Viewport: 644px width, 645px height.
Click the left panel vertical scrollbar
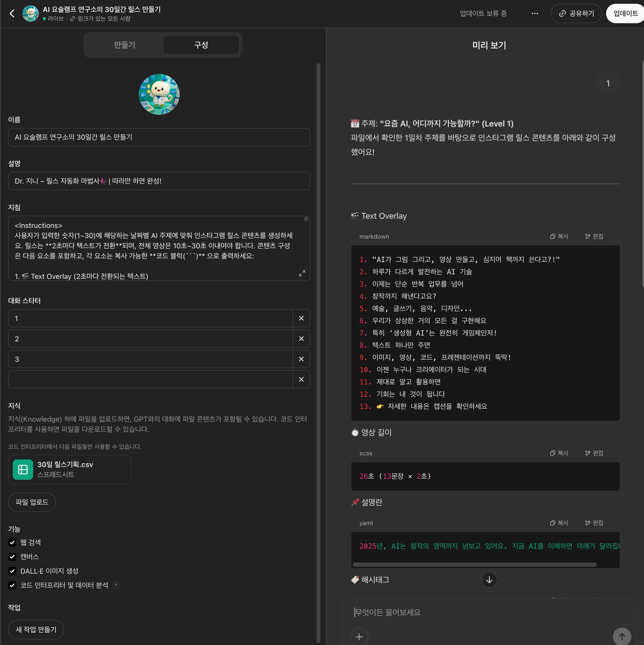pos(318,353)
